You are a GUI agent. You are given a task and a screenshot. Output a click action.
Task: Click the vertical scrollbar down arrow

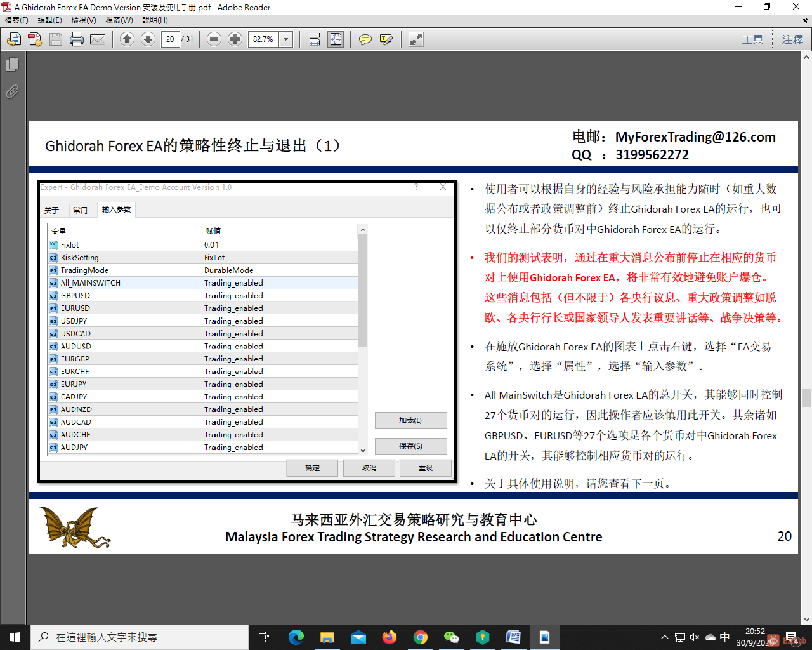(807, 620)
